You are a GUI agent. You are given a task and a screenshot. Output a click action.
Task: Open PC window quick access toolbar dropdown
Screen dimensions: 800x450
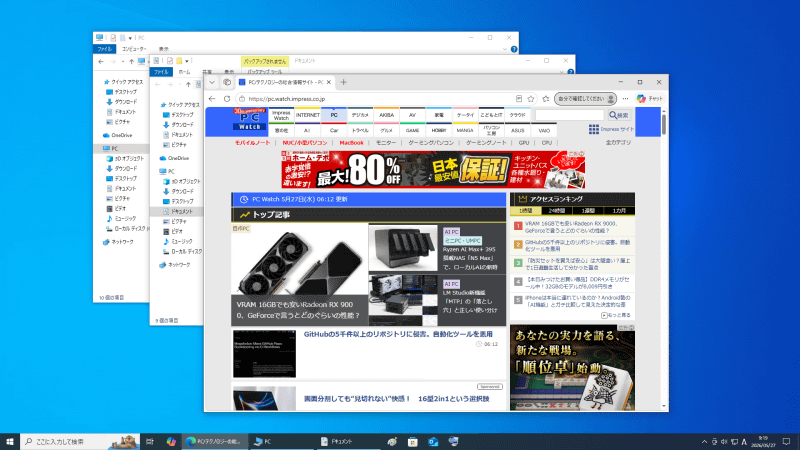[130, 38]
